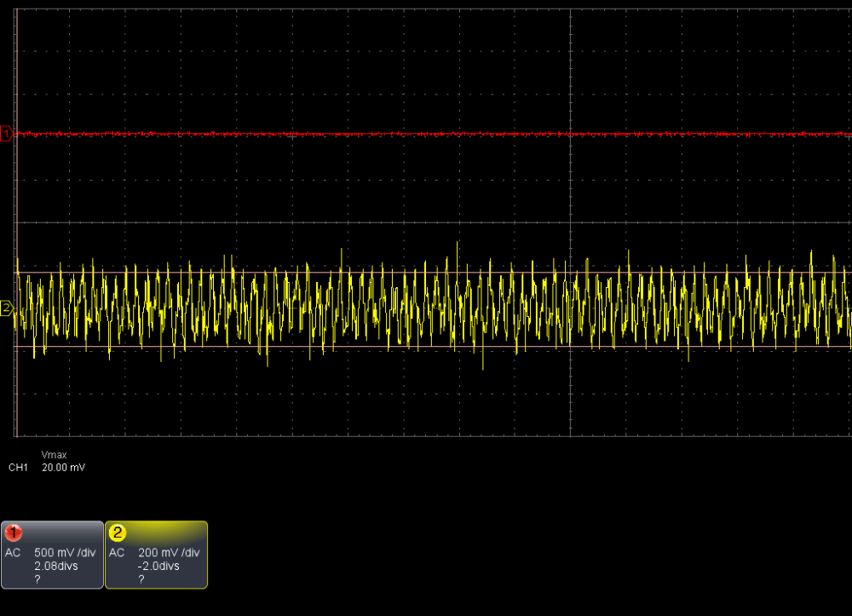Open channel 1 settings panel showing 500 mV/div
Viewport: 852px width, 616px height.
52,555
